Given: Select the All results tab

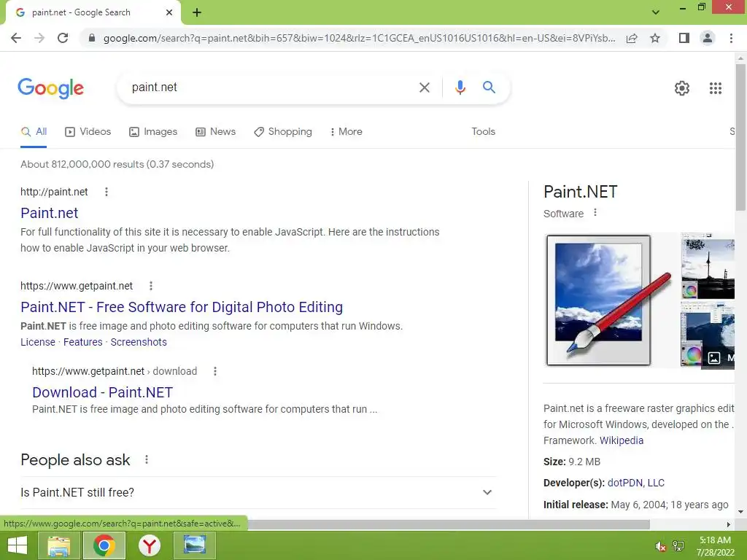Looking at the screenshot, I should pos(34,132).
